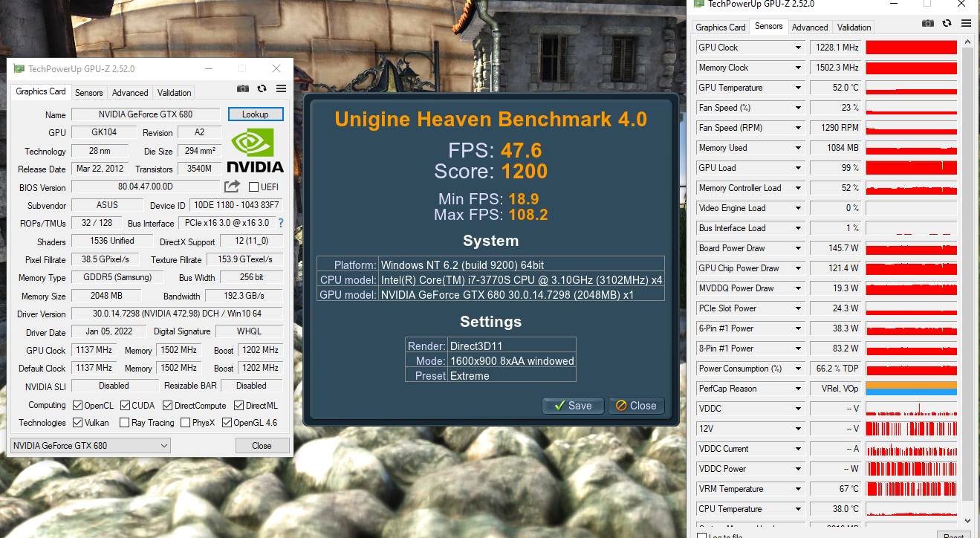
Task: Click GPU-Z title bar icon in Graphics Card window
Action: (x=19, y=69)
